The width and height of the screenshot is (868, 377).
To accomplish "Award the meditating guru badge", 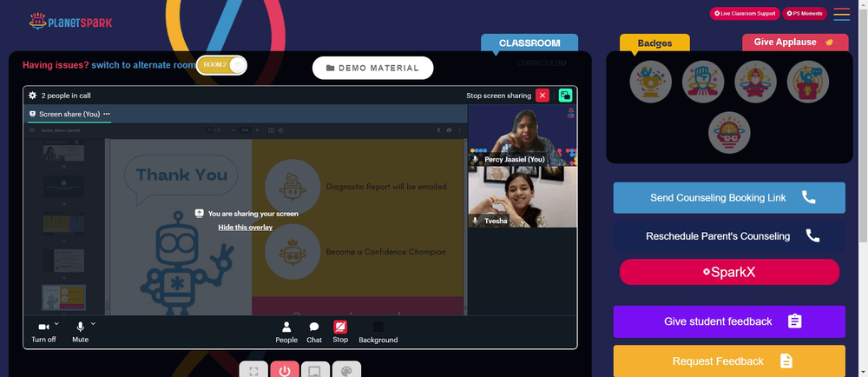I will coord(755,82).
